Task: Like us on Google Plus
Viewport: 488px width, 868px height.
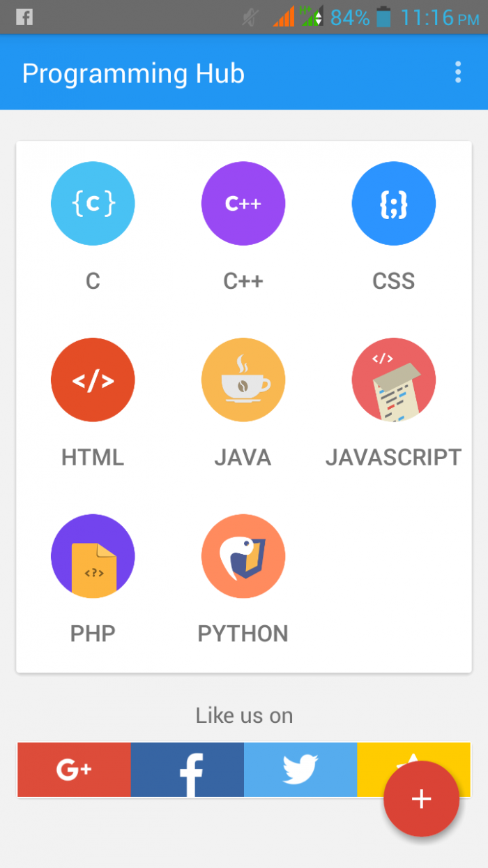Action: [x=74, y=770]
